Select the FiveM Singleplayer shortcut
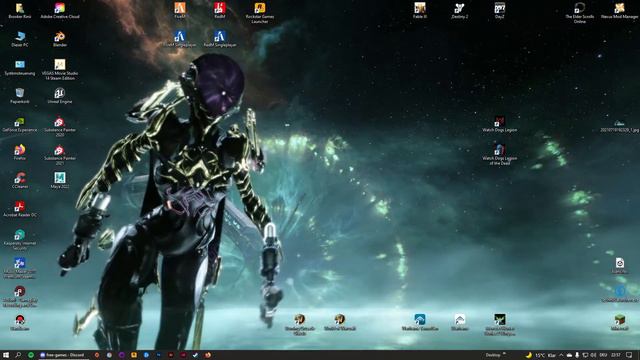Image resolution: width=640 pixels, height=360 pixels. [x=180, y=39]
